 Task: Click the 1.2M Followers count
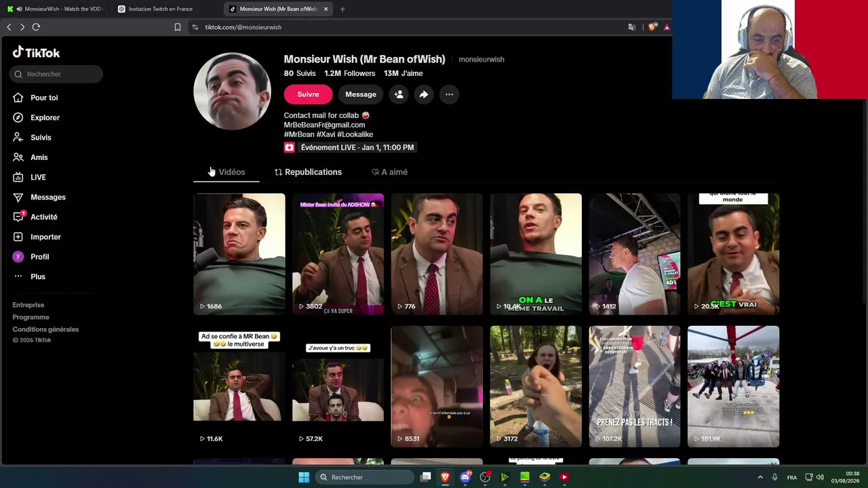349,73
